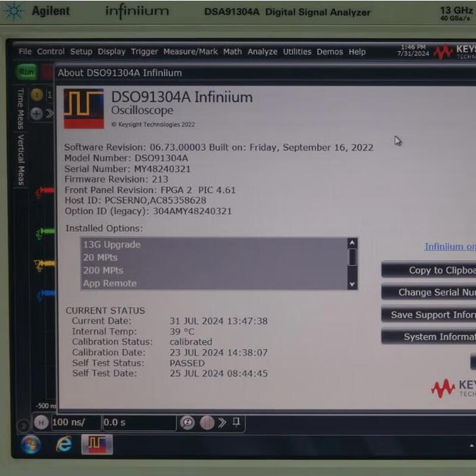Open the Zoom (Z) icon in status bar
Image resolution: width=476 pixels, height=476 pixels.
(x=187, y=423)
